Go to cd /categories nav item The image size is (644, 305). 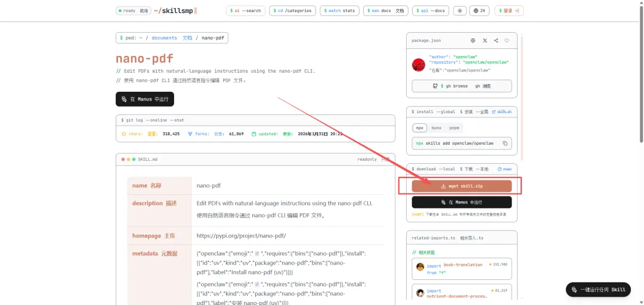[x=292, y=11]
